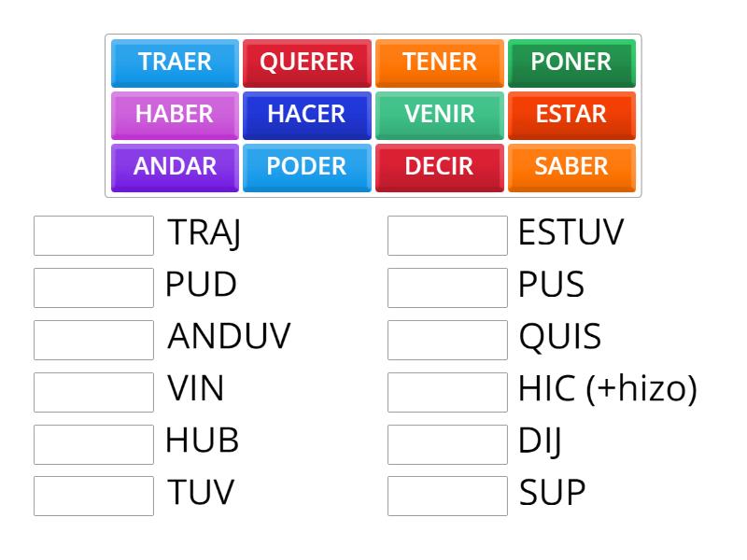This screenshot has width=747, height=560.
Task: Click the answer box next to QUIS
Action: coord(447,338)
